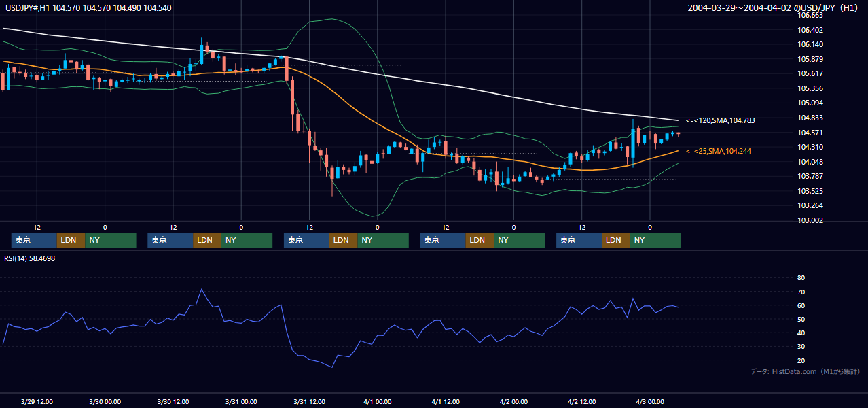Click the RSI scale value 60

point(801,305)
